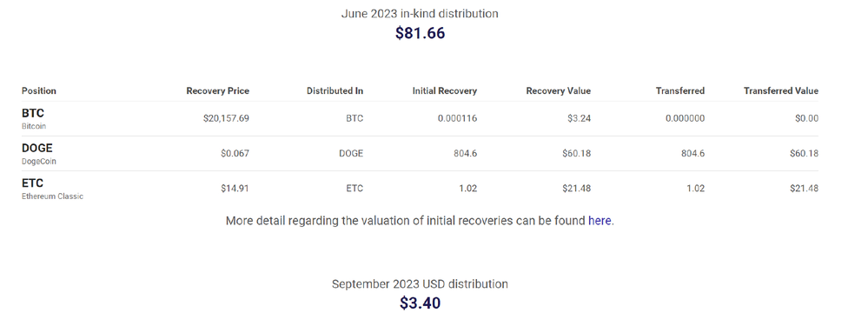Click the DOGE position name
This screenshot has height=313, width=868.
point(36,149)
